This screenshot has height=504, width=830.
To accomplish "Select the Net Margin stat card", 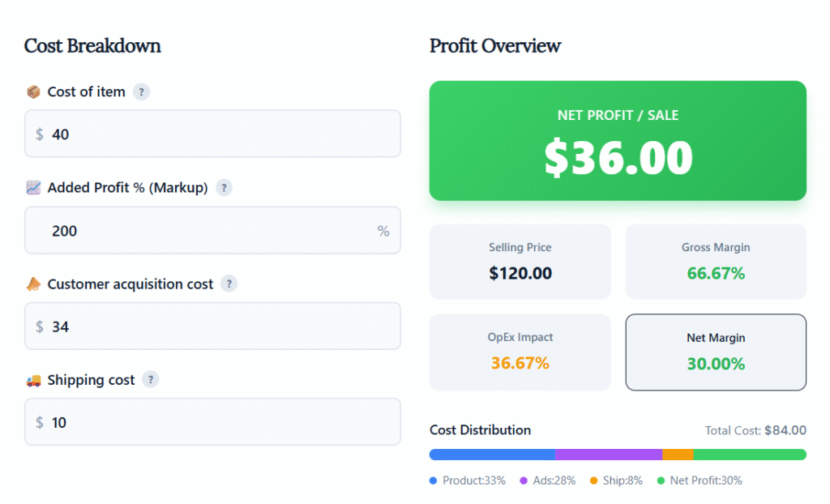I will pos(716,352).
